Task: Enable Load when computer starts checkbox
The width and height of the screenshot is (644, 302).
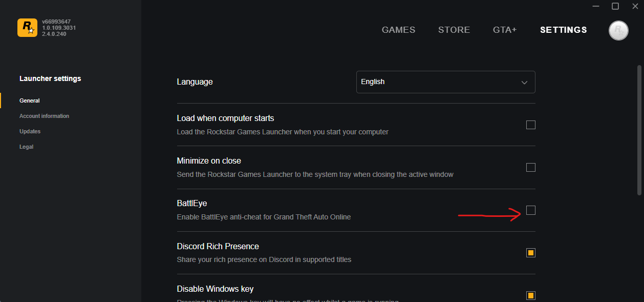Action: pyautogui.click(x=531, y=125)
